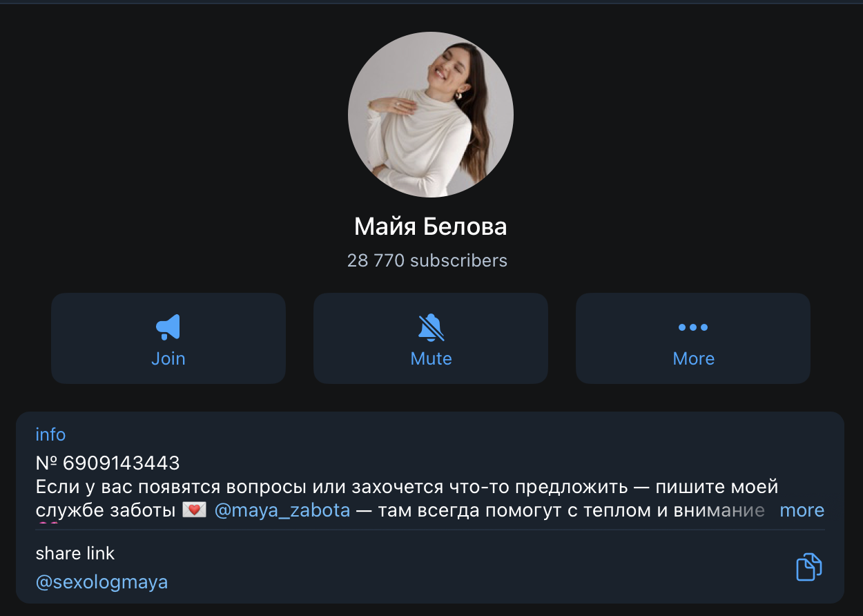Copy the share link with the copy icon

(x=808, y=568)
